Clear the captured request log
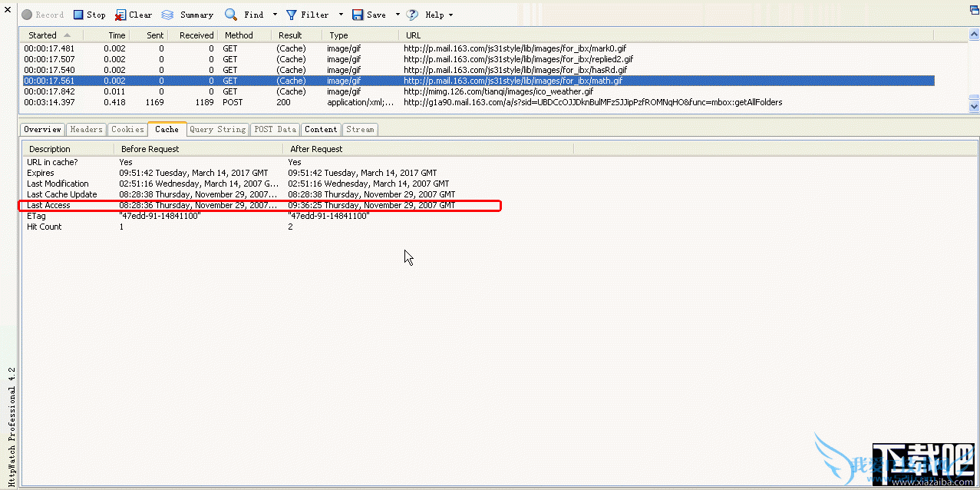This screenshot has width=980, height=490. [x=134, y=15]
